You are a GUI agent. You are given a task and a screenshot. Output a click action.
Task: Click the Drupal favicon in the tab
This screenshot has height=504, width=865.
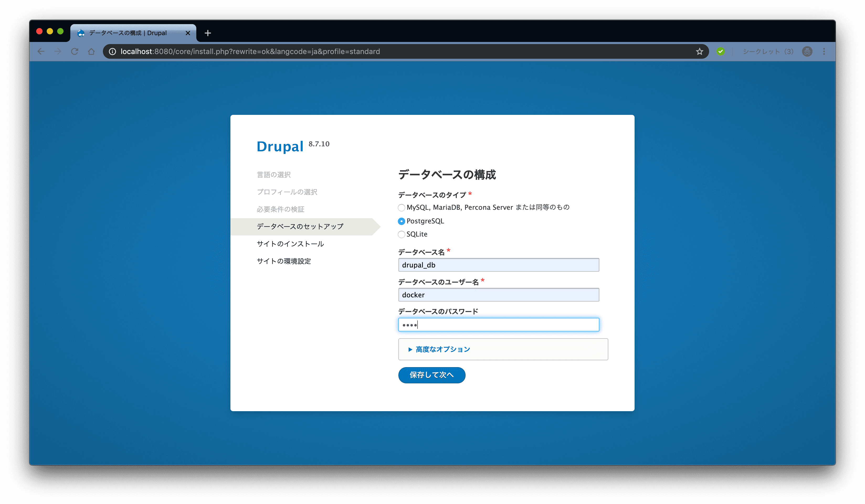point(81,33)
